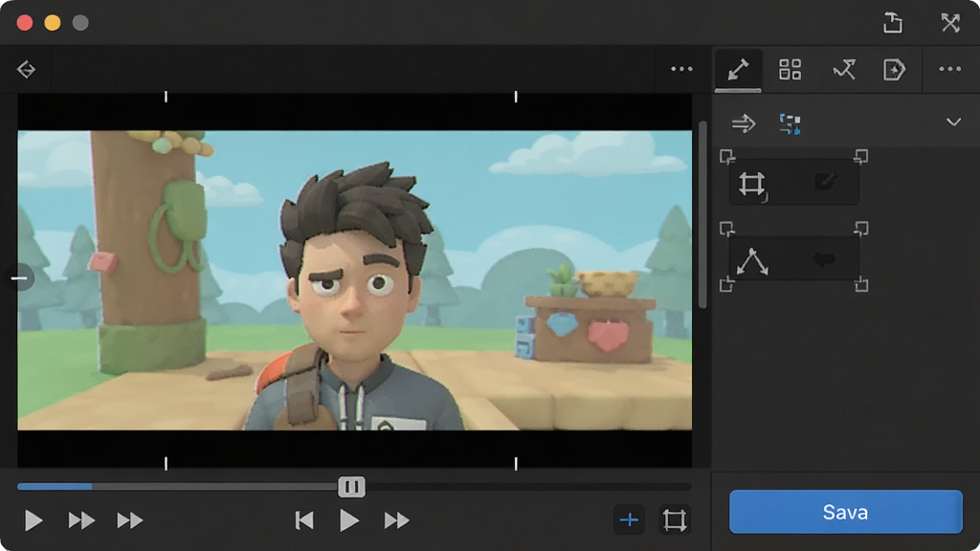Open the side panel's three-dot more menu
The width and height of the screenshot is (980, 551).
949,69
